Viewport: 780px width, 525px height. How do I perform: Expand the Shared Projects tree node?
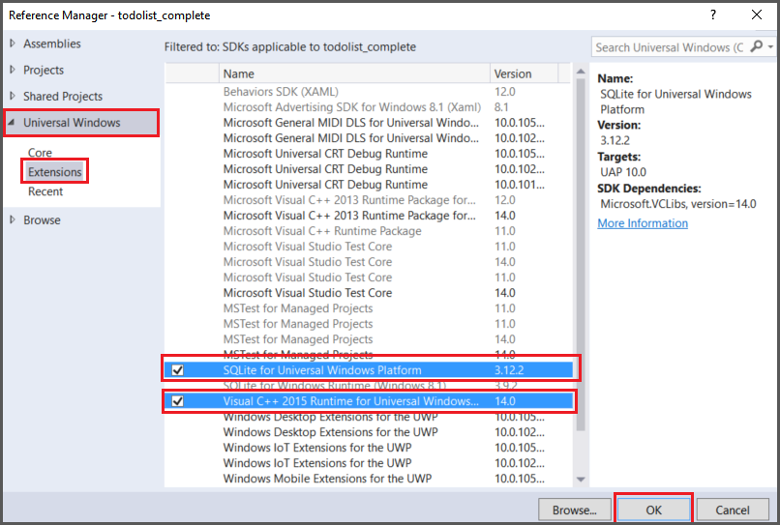(x=12, y=96)
